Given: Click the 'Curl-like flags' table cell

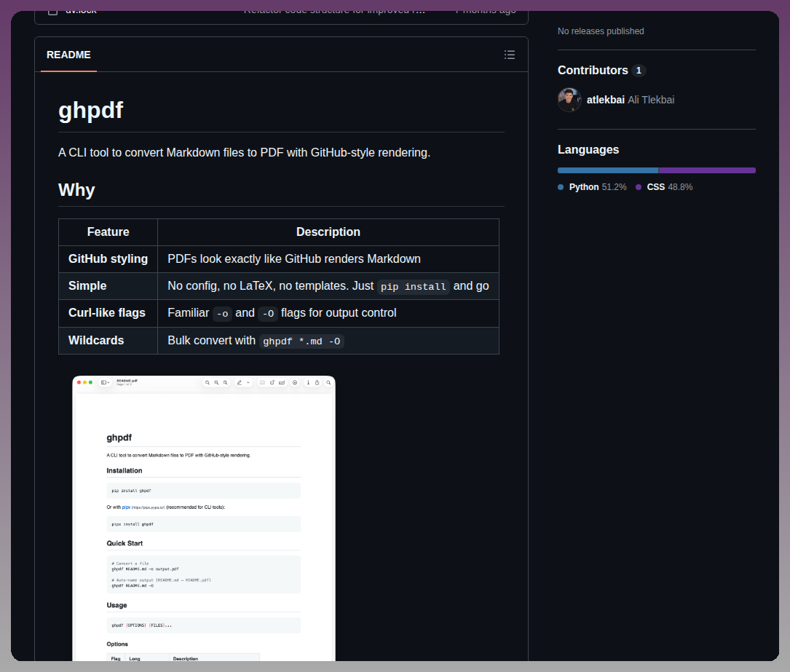Looking at the screenshot, I should pyautogui.click(x=108, y=313).
